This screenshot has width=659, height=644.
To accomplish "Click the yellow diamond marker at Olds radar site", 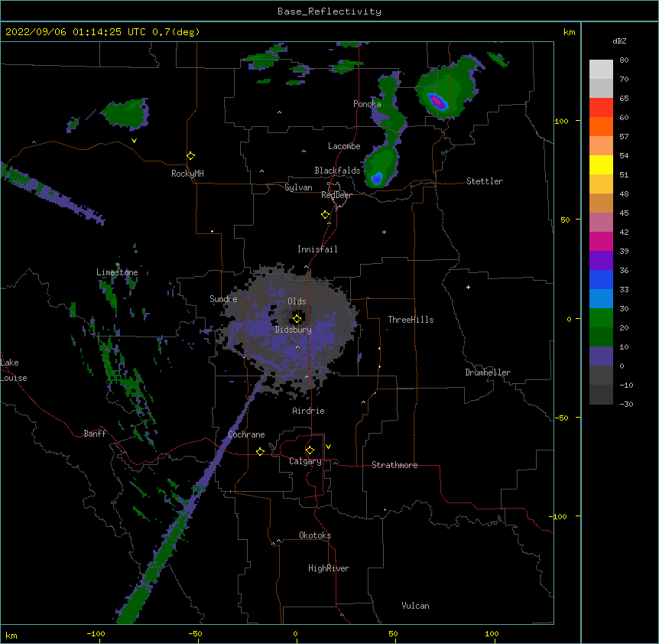I will [x=297, y=319].
